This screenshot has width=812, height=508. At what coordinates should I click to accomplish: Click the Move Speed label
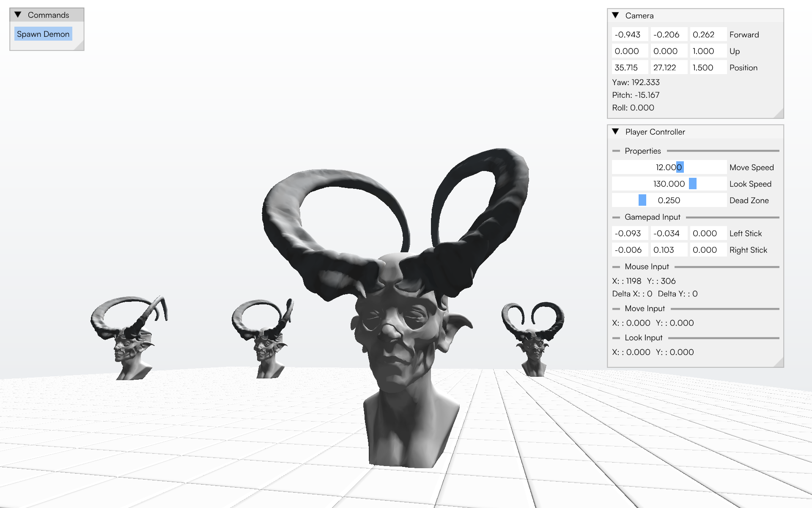pos(752,167)
